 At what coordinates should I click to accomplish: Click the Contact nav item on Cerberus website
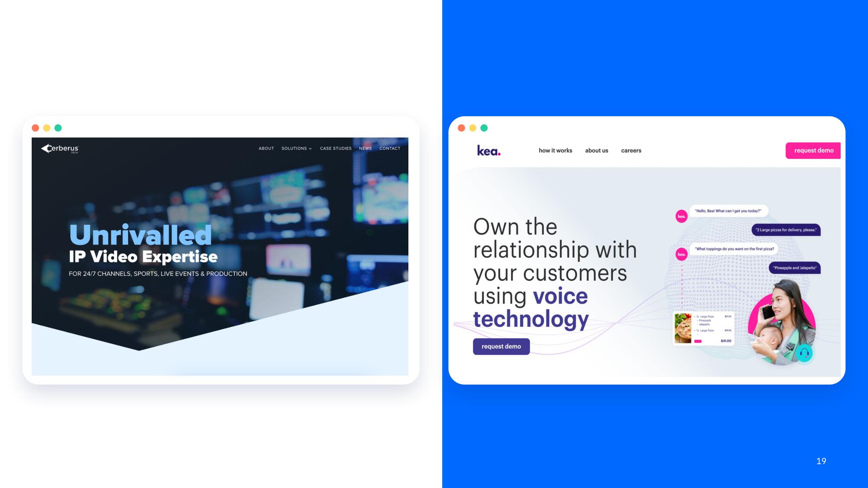pyautogui.click(x=390, y=148)
